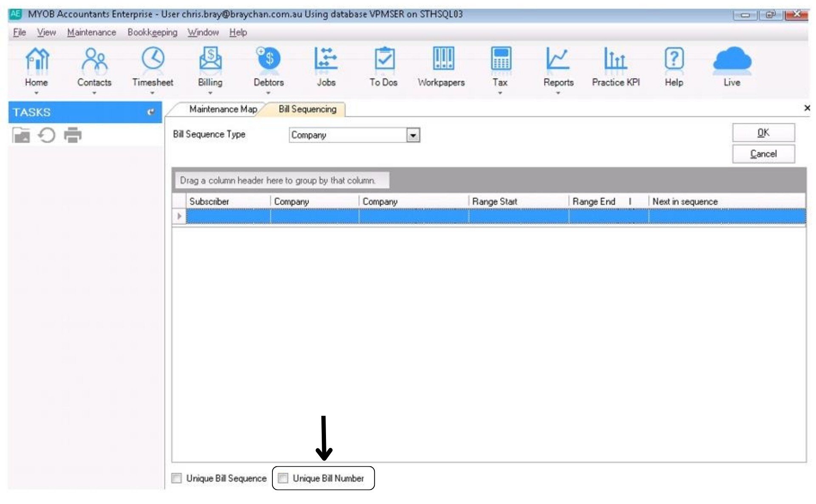Switch to the Maintenance Map tab
The height and width of the screenshot is (504, 816).
pyautogui.click(x=223, y=109)
